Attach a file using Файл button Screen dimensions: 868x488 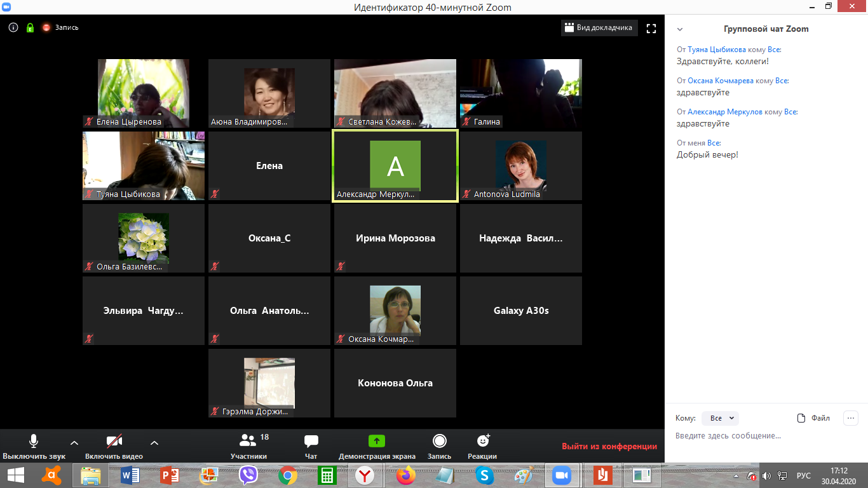coord(814,418)
